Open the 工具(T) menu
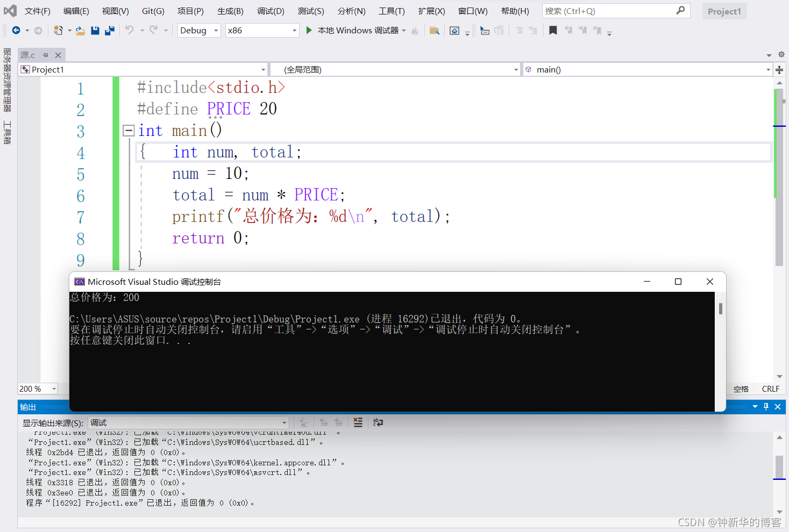Screen dimensions: 789x532 (392, 11)
